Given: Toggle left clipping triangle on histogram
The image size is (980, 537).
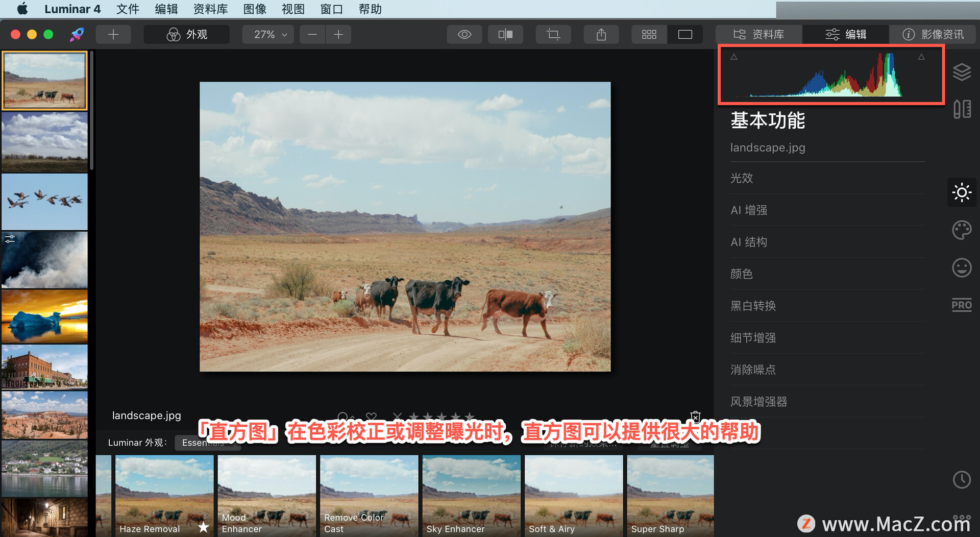Looking at the screenshot, I should pos(734,57).
